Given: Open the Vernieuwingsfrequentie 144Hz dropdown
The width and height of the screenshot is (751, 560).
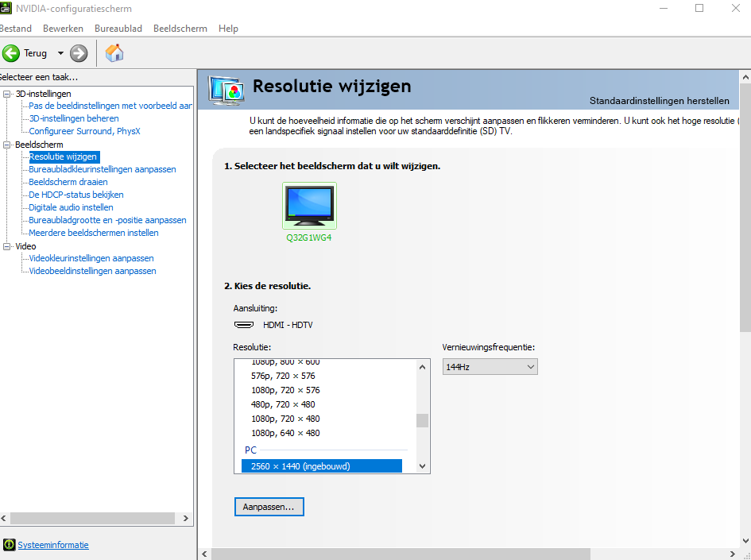Looking at the screenshot, I should (x=490, y=367).
